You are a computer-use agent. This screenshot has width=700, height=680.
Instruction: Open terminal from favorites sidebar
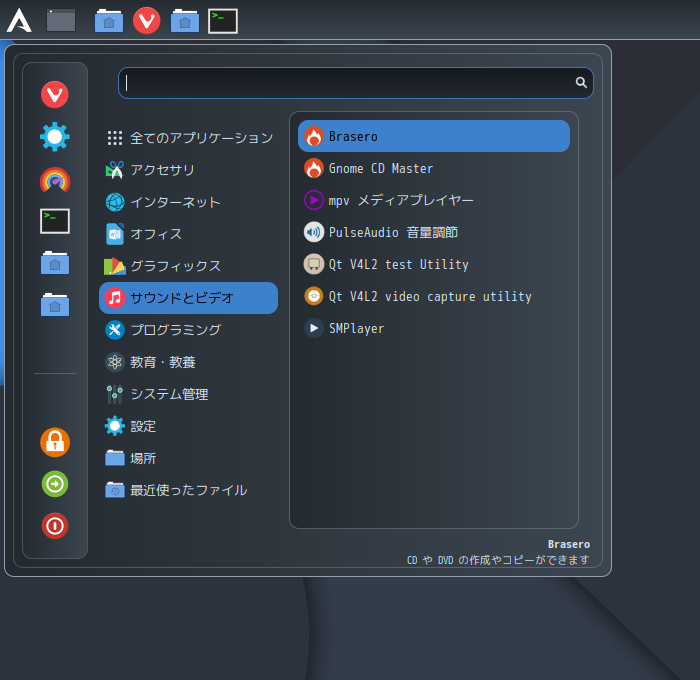55,221
